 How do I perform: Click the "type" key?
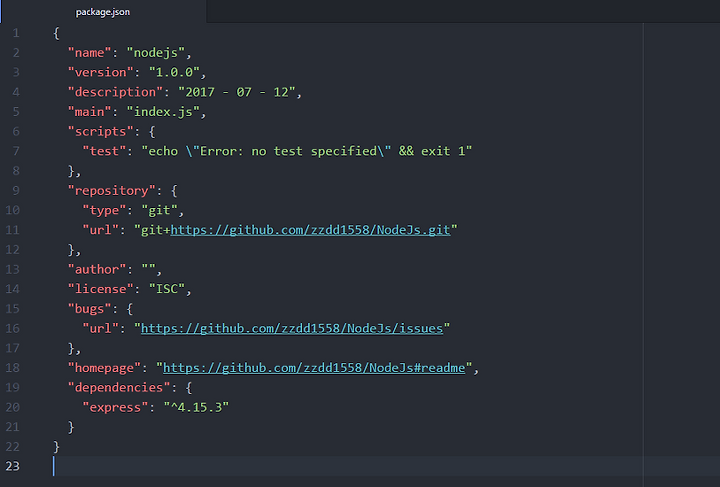tap(104, 211)
